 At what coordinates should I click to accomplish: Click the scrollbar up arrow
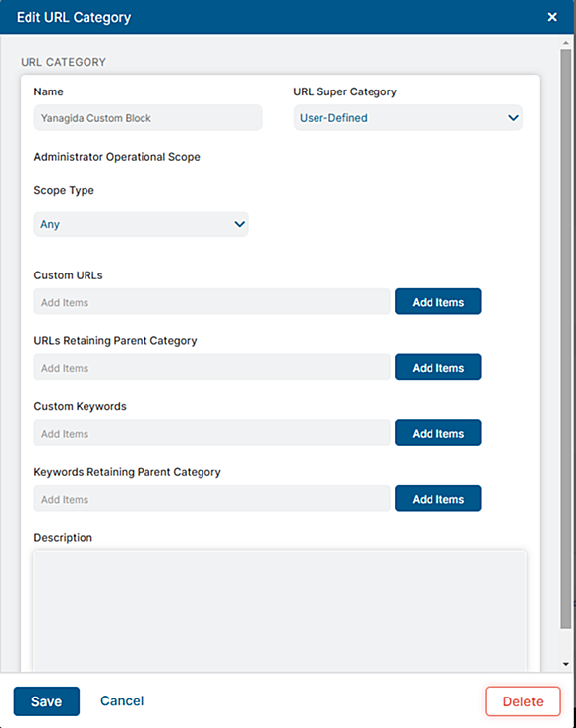(566, 43)
